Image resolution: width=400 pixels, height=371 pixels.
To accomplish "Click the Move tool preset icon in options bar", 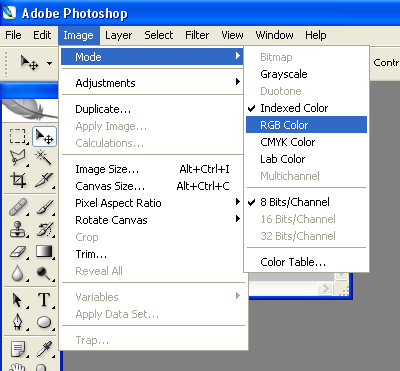I will 29,63.
